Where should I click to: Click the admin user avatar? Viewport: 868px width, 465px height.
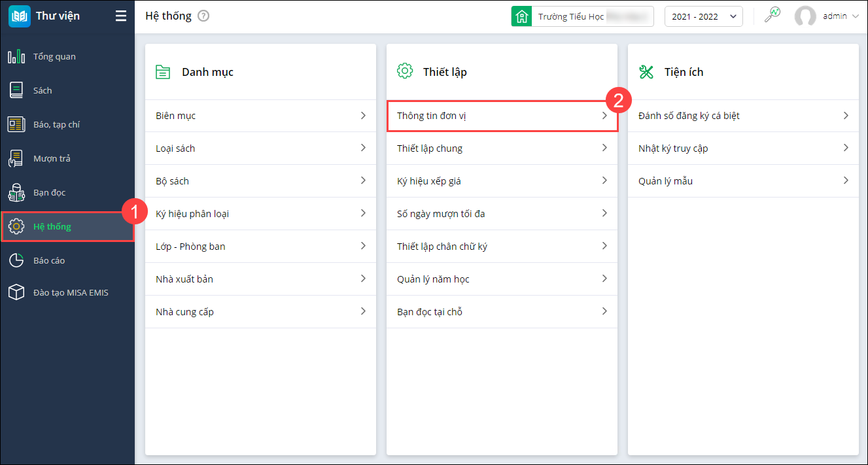pos(805,16)
